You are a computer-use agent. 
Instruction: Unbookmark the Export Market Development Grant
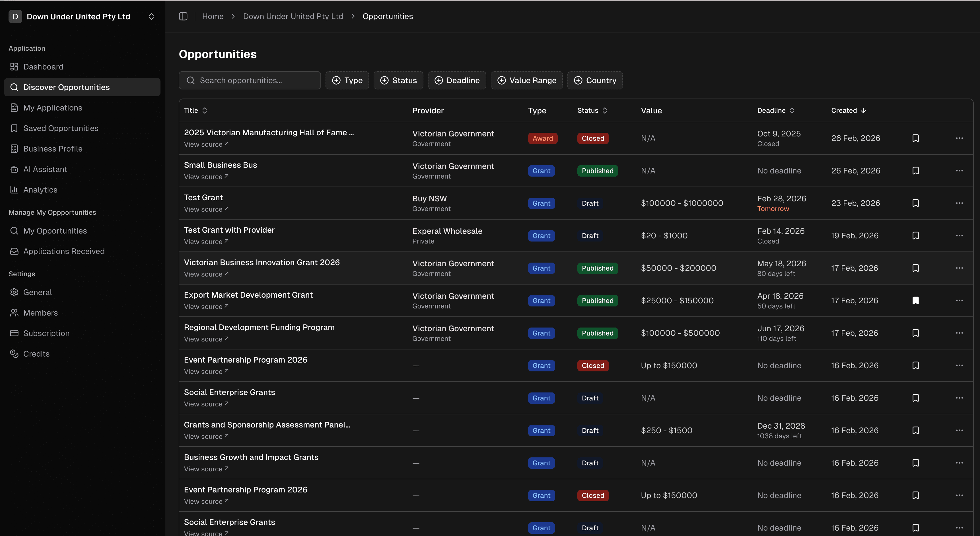coord(916,300)
